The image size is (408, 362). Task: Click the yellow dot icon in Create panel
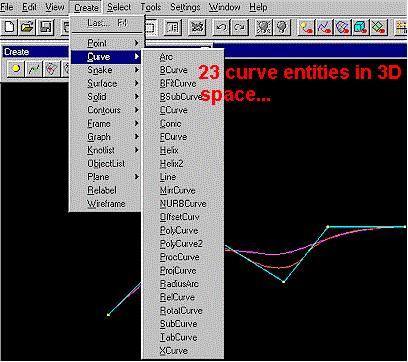click(x=15, y=69)
